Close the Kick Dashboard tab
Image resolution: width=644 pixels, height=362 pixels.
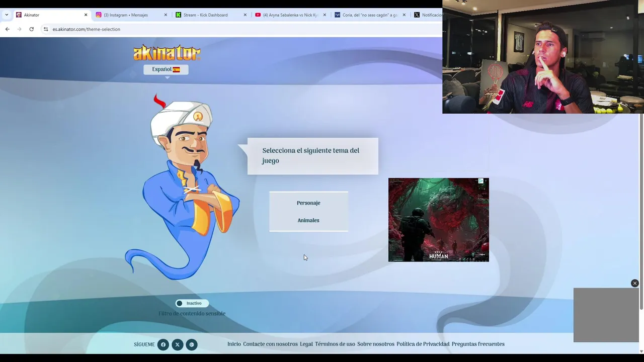[x=245, y=15]
